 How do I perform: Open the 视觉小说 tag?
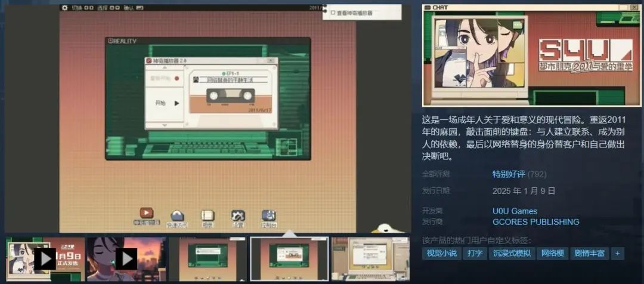tap(441, 253)
